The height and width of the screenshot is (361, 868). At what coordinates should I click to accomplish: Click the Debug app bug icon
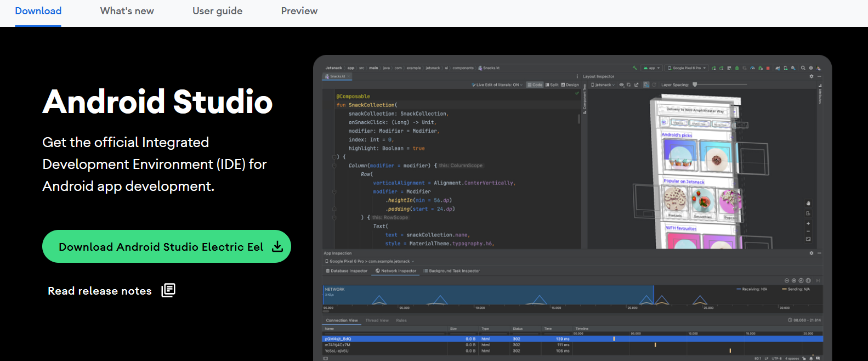[737, 68]
